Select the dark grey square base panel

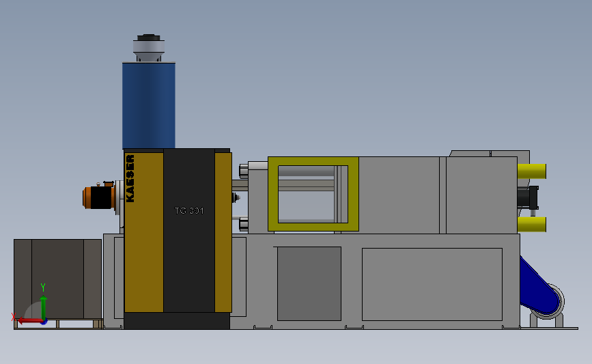(309, 283)
